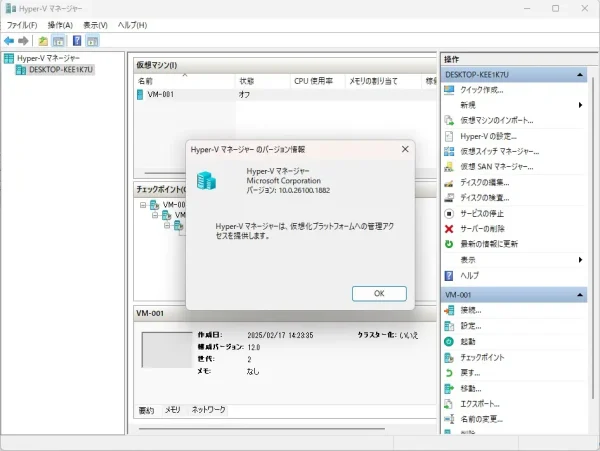Sort by the 名前 column header

coord(184,81)
